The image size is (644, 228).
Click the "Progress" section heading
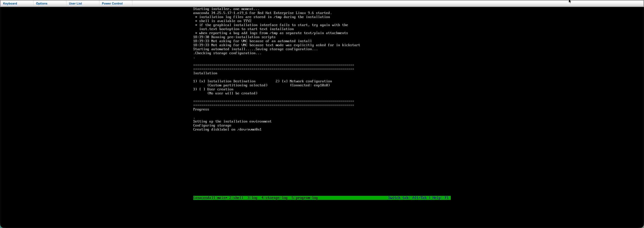tap(201, 109)
